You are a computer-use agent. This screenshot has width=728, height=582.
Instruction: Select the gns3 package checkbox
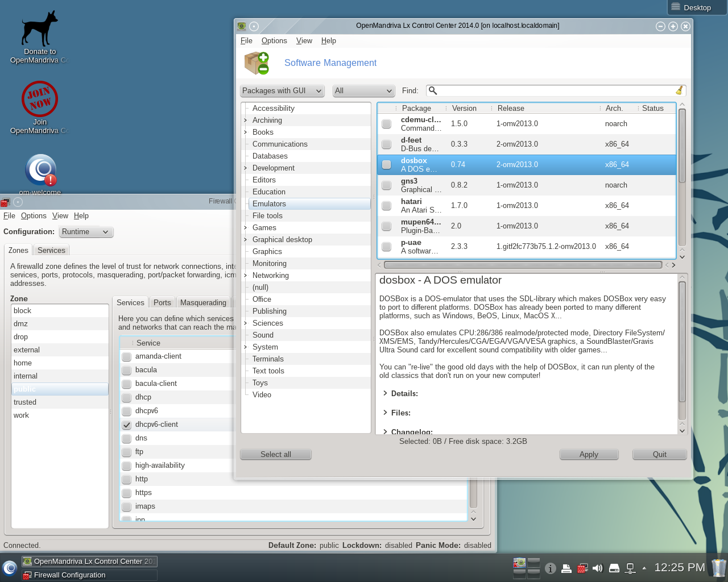point(386,185)
